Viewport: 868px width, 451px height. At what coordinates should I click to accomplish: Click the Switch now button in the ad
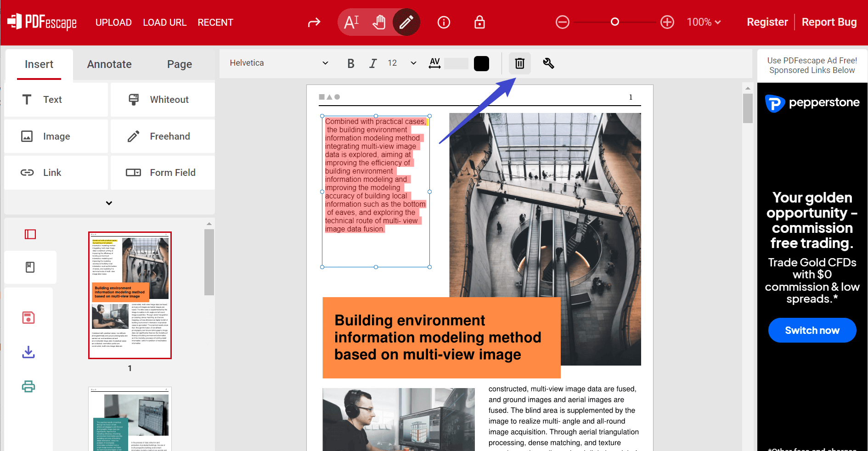(812, 330)
